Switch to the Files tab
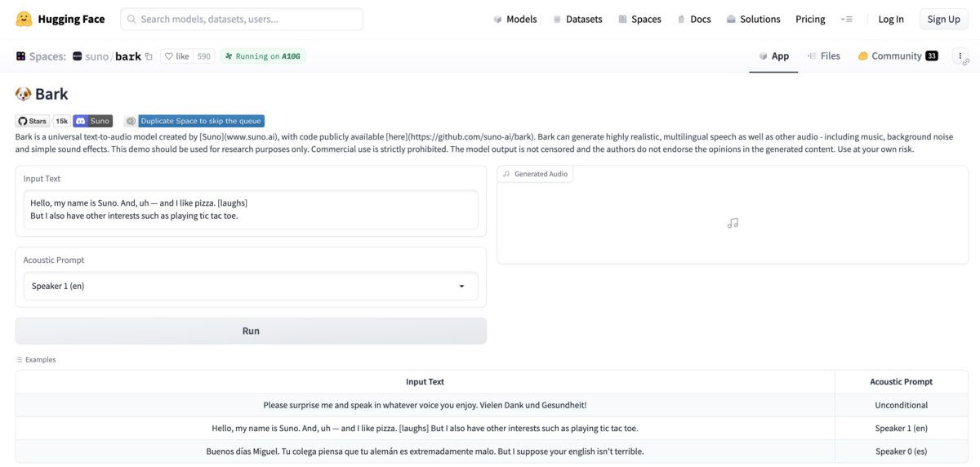Image resolution: width=980 pixels, height=467 pixels. 823,56
